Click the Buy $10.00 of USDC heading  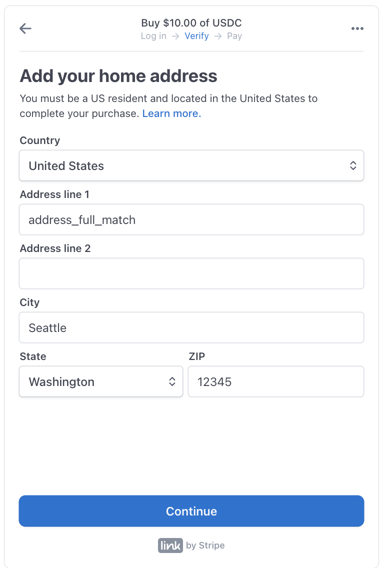click(191, 23)
